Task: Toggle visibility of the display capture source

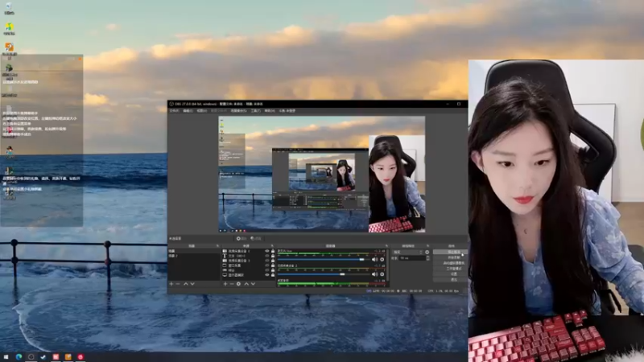Action: pos(267,274)
